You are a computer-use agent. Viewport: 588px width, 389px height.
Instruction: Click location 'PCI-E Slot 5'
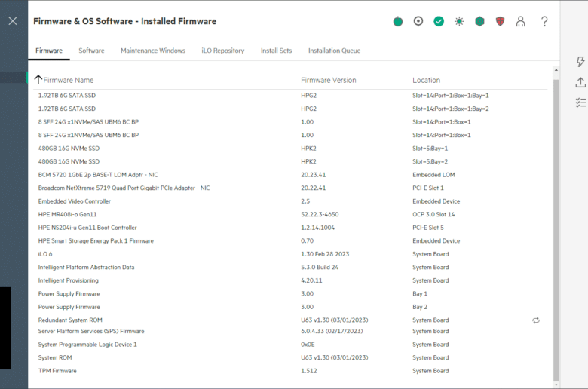coord(428,228)
